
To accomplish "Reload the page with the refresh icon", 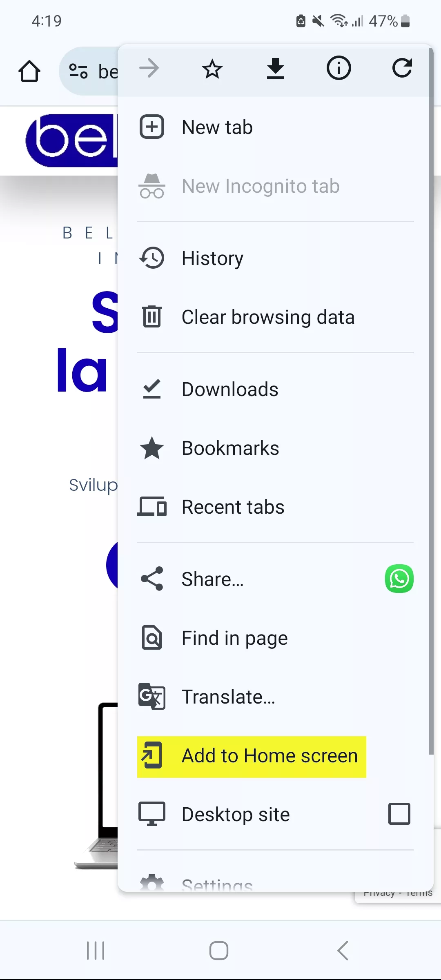I will [x=402, y=68].
